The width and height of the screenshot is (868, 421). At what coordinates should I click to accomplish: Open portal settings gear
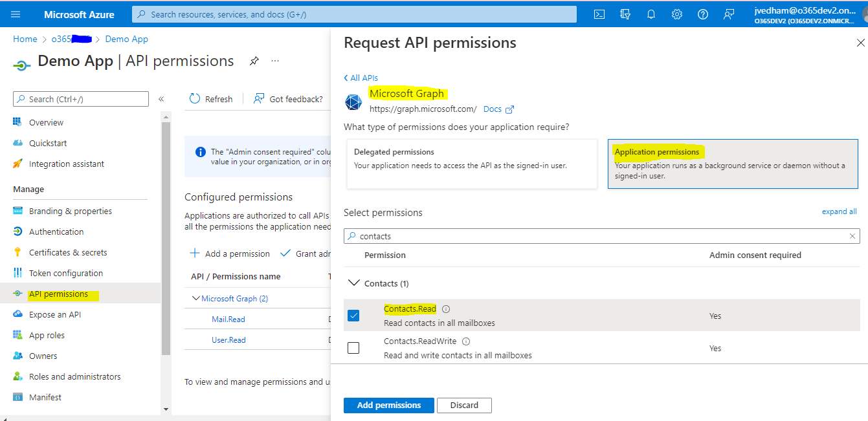[677, 14]
